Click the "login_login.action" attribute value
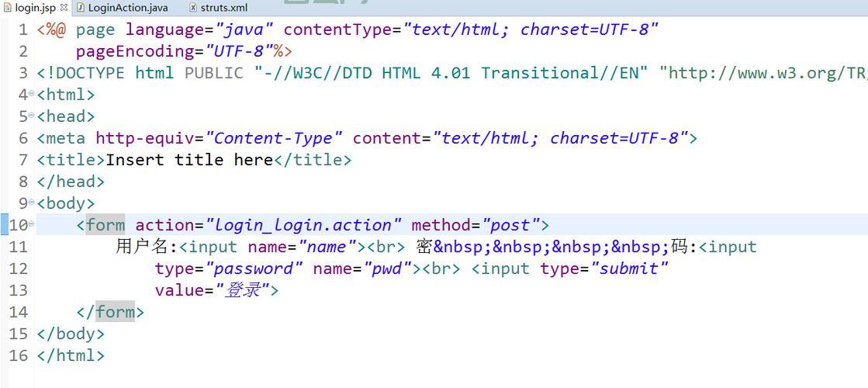The image size is (868, 388). click(x=303, y=225)
